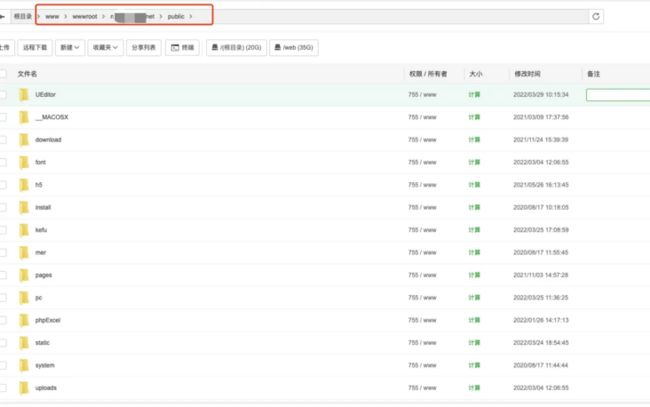
Task: Open the download folder name
Action: [48, 140]
